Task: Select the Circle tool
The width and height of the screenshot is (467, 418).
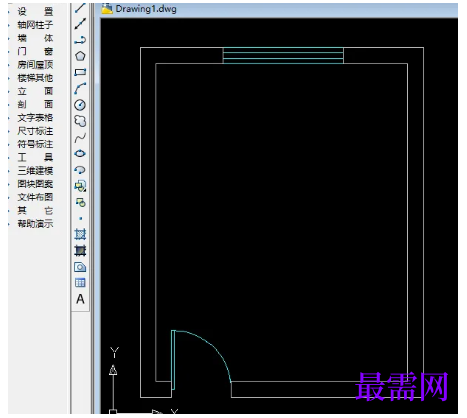Action: click(x=80, y=105)
